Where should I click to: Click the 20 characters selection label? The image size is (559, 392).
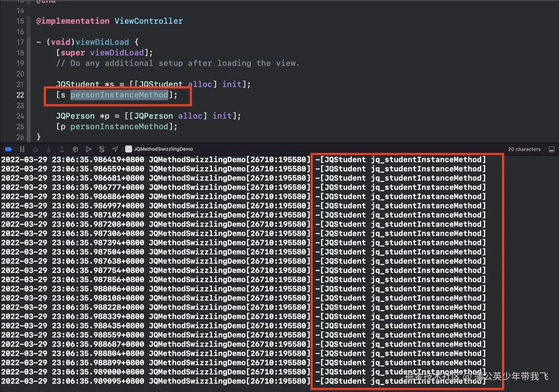pyautogui.click(x=524, y=149)
